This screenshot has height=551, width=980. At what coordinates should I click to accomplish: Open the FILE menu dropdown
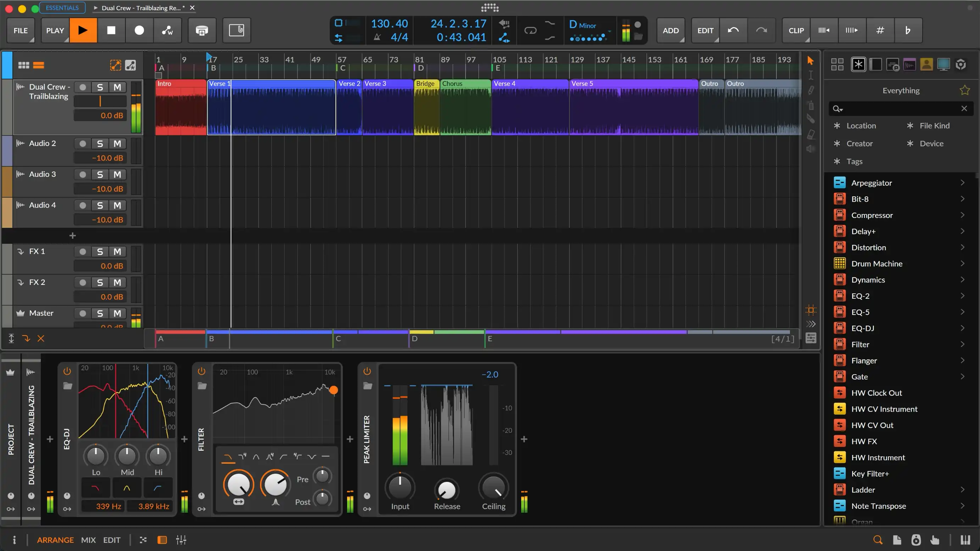tap(21, 30)
